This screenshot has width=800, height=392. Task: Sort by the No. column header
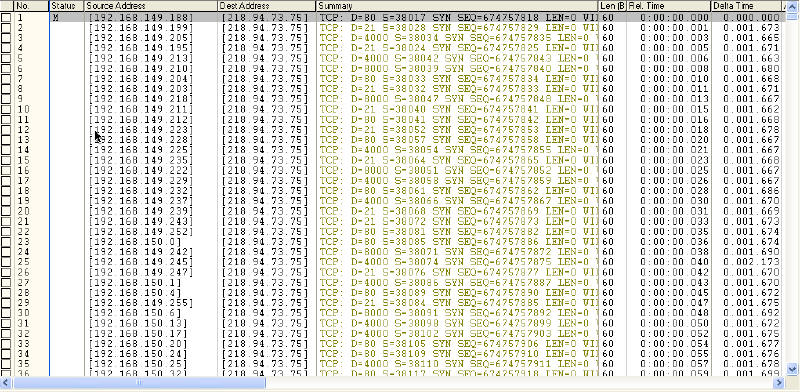click(x=31, y=6)
